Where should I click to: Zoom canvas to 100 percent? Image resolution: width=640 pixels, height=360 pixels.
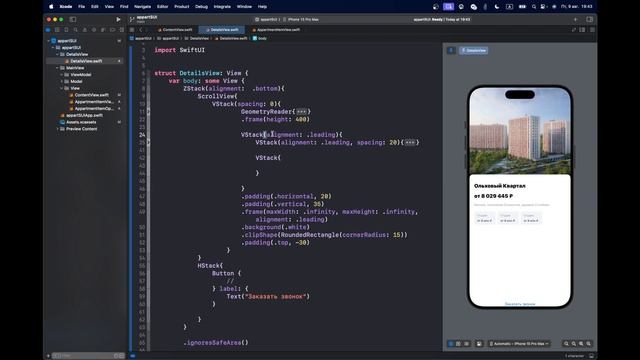573,344
